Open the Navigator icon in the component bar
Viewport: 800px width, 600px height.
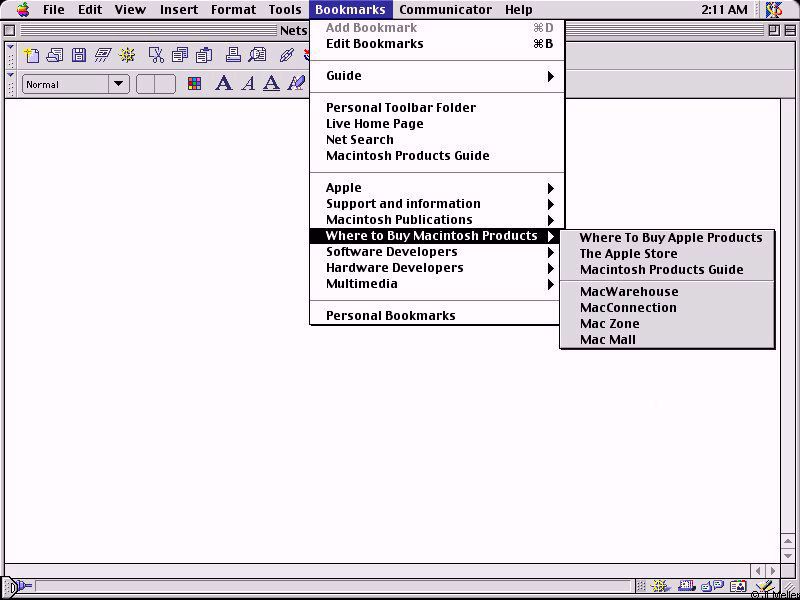[662, 587]
